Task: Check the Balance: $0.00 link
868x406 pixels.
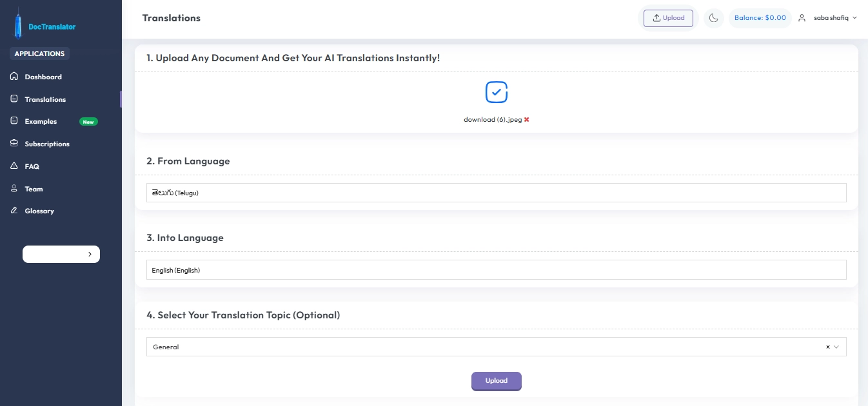Action: [x=760, y=17]
